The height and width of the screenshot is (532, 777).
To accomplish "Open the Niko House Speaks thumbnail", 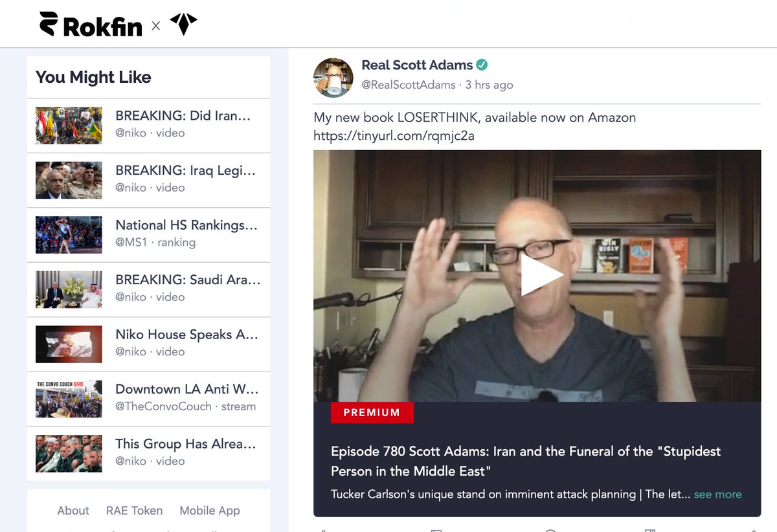I will tap(69, 344).
